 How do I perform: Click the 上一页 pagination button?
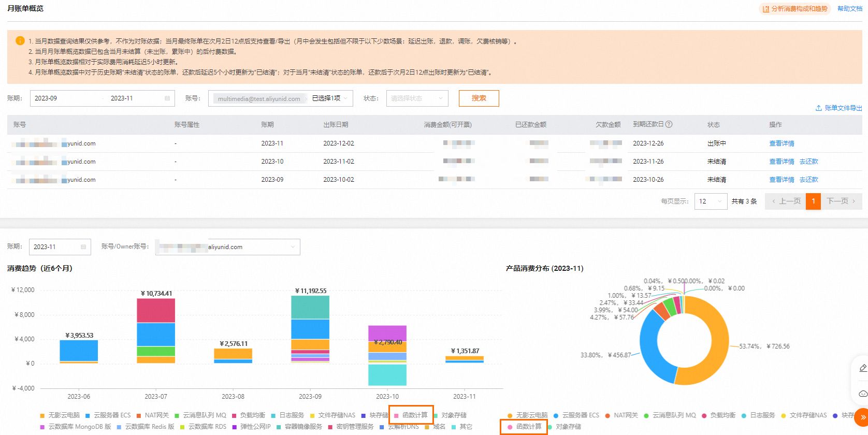(785, 201)
